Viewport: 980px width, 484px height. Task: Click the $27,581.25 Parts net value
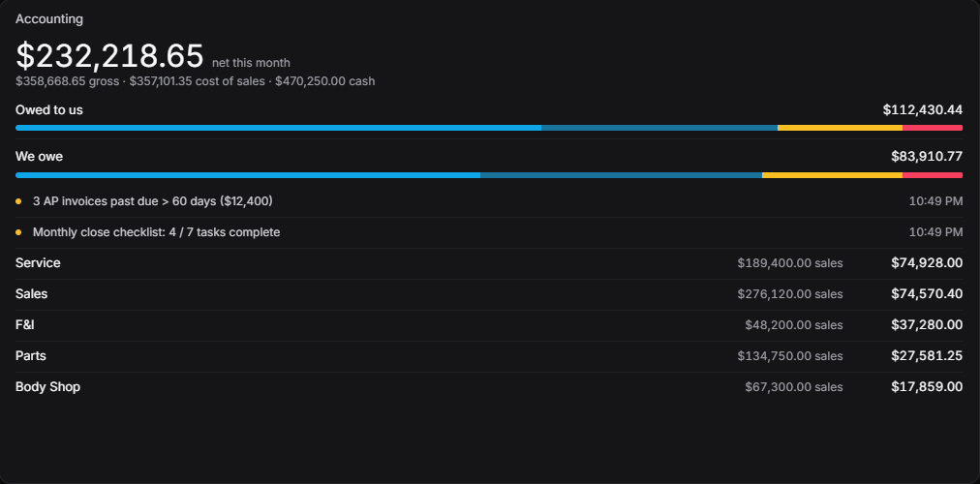(x=927, y=356)
